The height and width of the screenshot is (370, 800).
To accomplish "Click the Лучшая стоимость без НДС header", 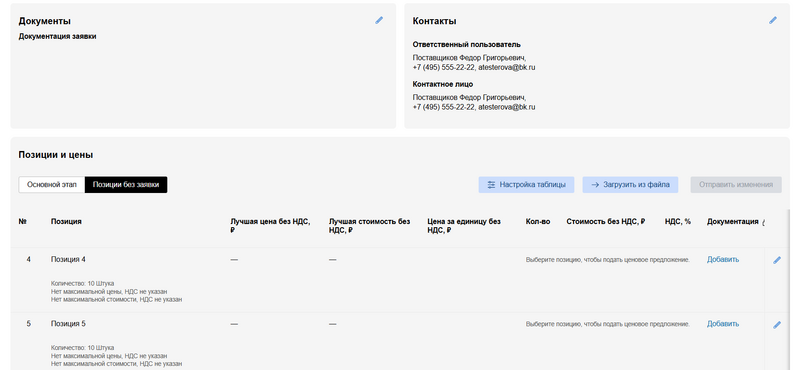I will pos(369,226).
